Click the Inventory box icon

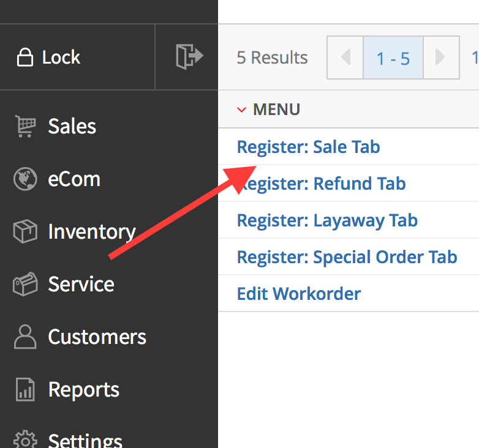(x=25, y=231)
